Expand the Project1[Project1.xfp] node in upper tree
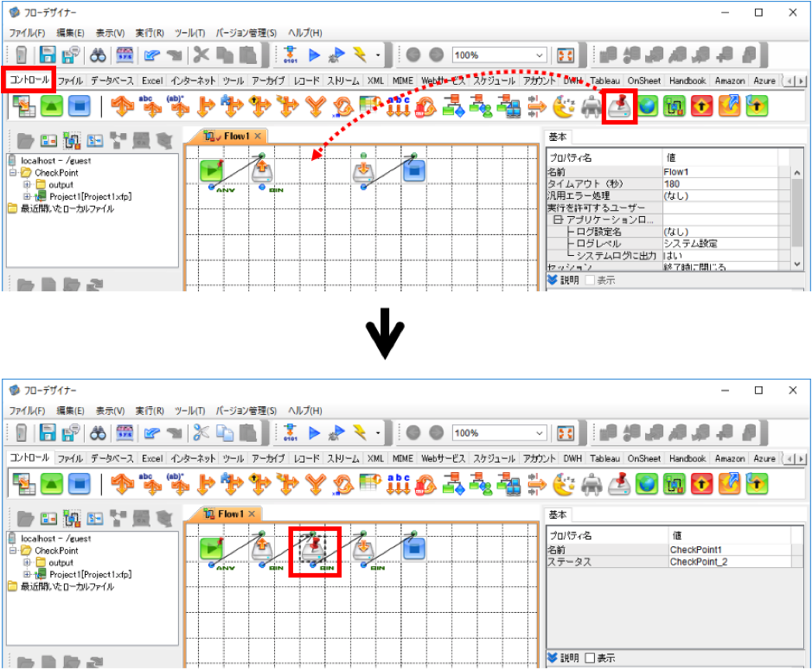Screen dimensions: 812x670 click(x=27, y=197)
